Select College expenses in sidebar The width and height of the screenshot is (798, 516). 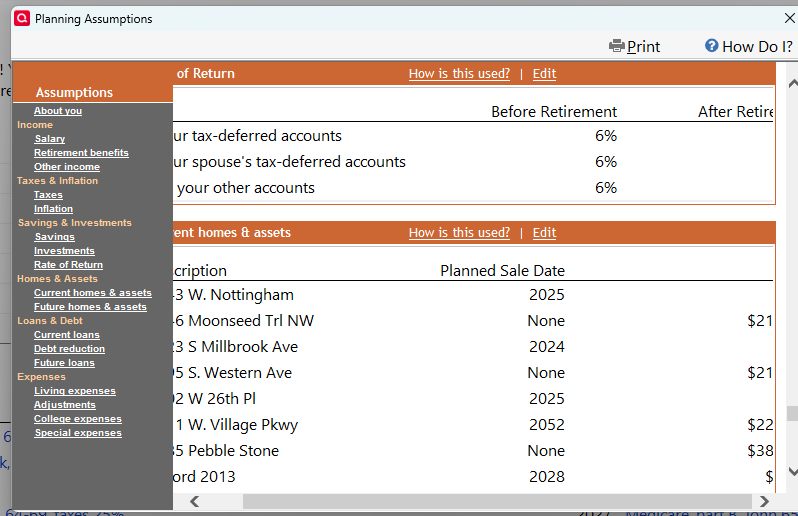(x=77, y=419)
